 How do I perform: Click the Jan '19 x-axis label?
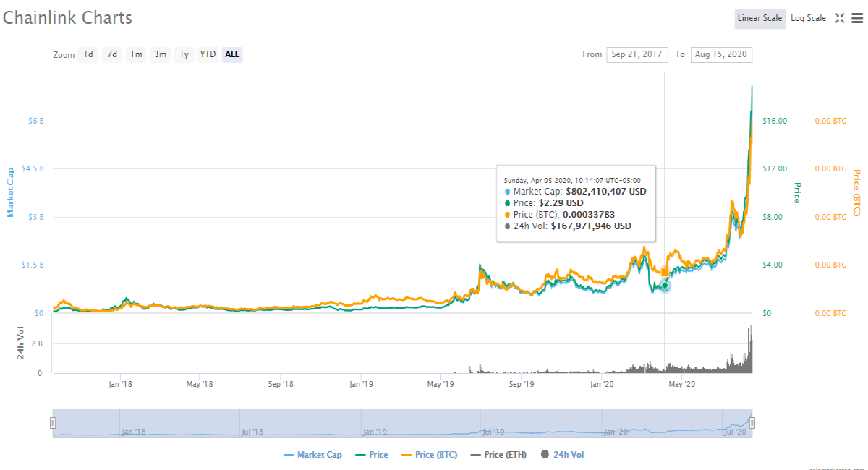click(361, 384)
